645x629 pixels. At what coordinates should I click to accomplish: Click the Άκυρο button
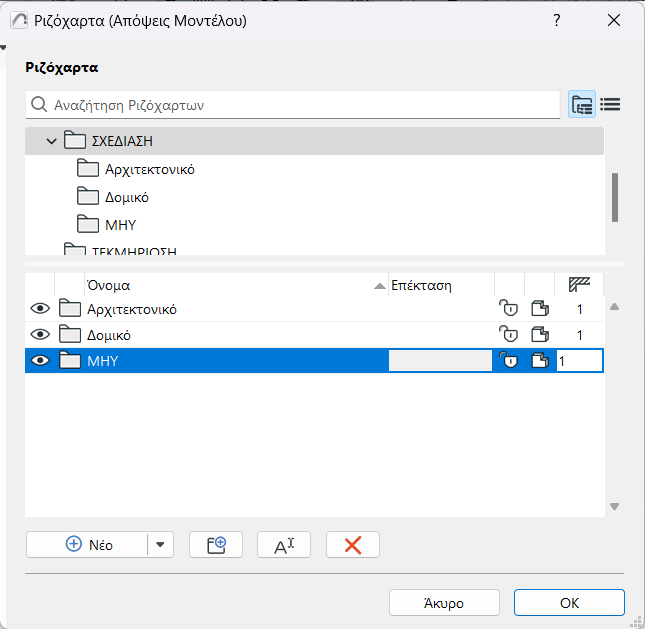click(444, 603)
